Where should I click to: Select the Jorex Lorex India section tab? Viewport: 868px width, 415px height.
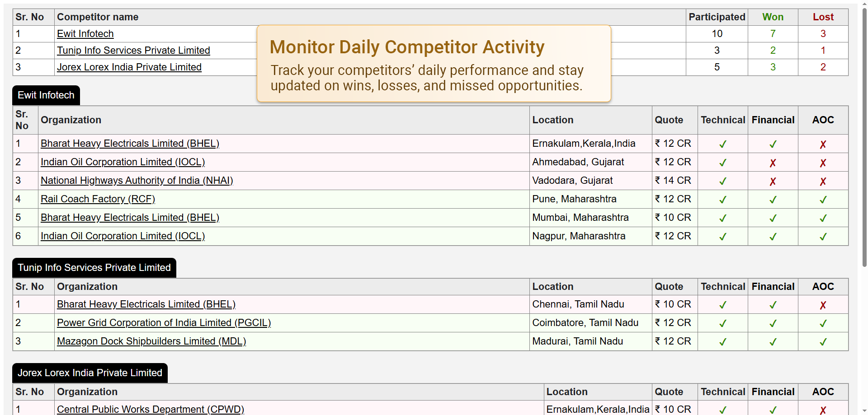(90, 373)
